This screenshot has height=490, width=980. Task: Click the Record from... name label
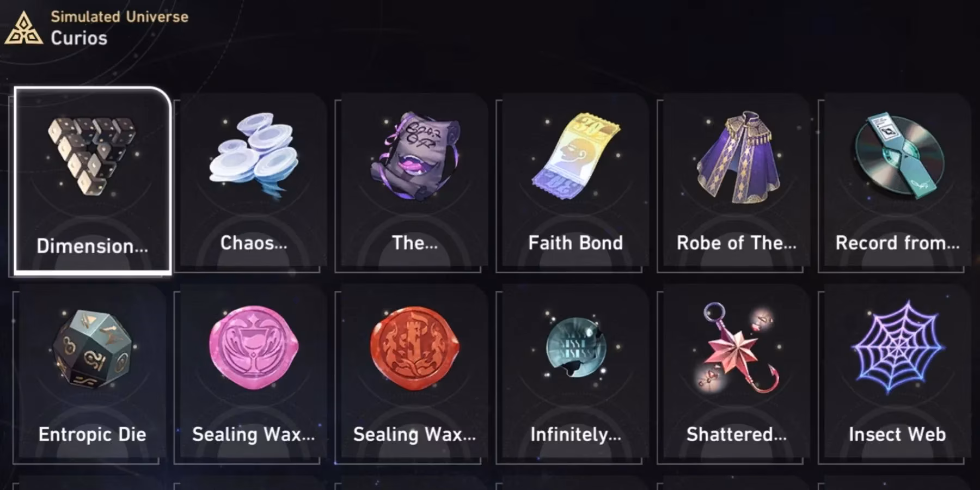[897, 243]
